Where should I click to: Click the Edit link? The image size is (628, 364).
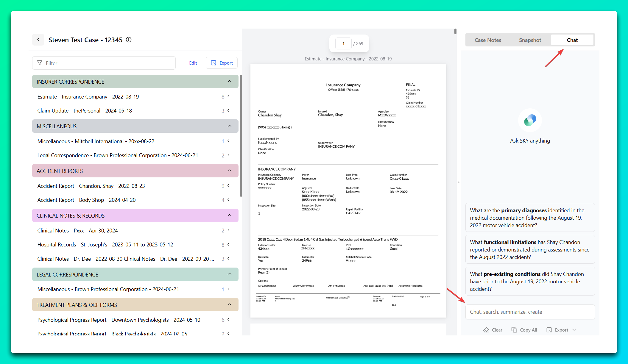tap(193, 63)
